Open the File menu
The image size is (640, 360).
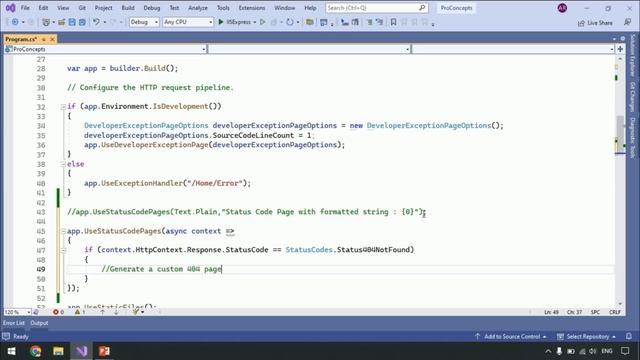[x=25, y=8]
